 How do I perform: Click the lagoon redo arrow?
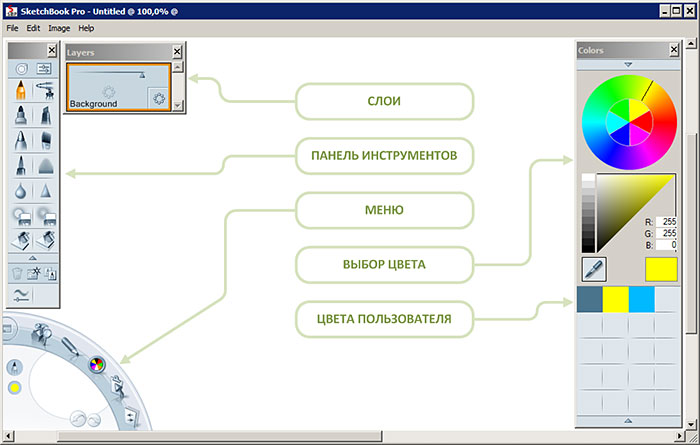click(94, 420)
